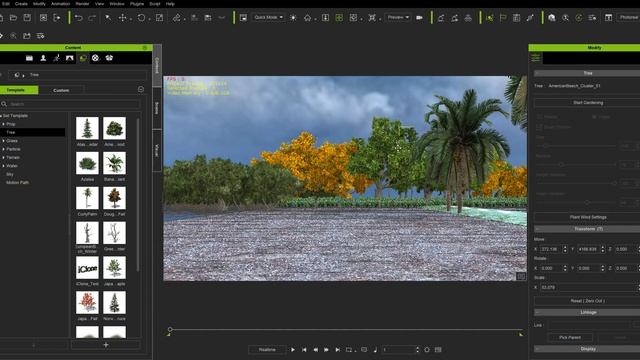Open the Plugins menu
The width and height of the screenshot is (640, 360).
point(137,4)
